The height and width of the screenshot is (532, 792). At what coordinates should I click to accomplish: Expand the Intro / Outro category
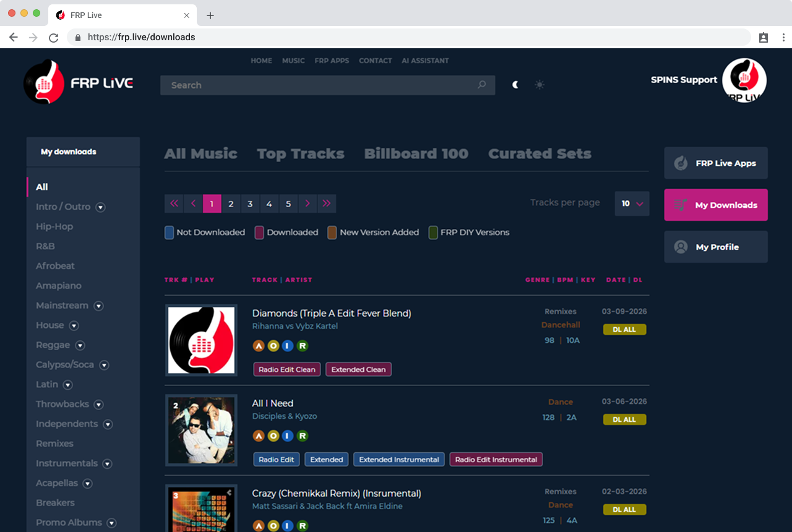pyautogui.click(x=100, y=207)
